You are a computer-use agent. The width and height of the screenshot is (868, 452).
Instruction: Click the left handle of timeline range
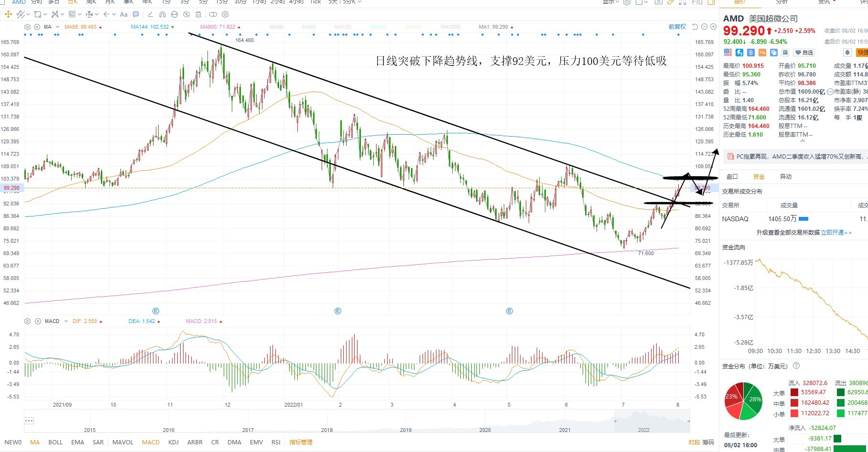(615, 421)
